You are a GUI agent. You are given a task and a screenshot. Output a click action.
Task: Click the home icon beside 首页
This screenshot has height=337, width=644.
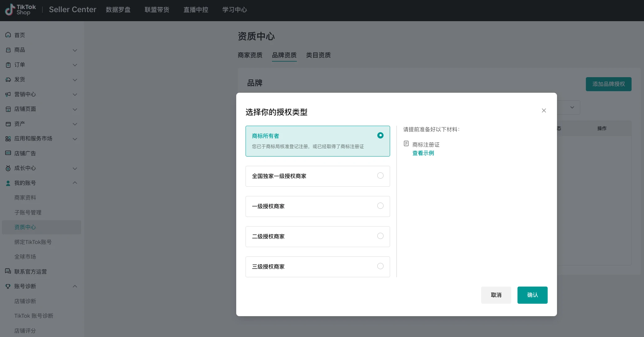coord(8,35)
